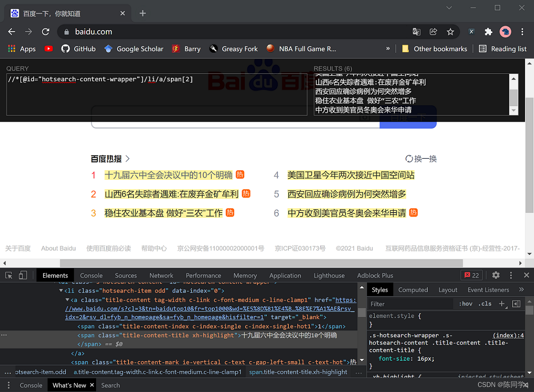The image size is (534, 392).
Task: Toggle :hov element state panel
Action: click(x=466, y=304)
